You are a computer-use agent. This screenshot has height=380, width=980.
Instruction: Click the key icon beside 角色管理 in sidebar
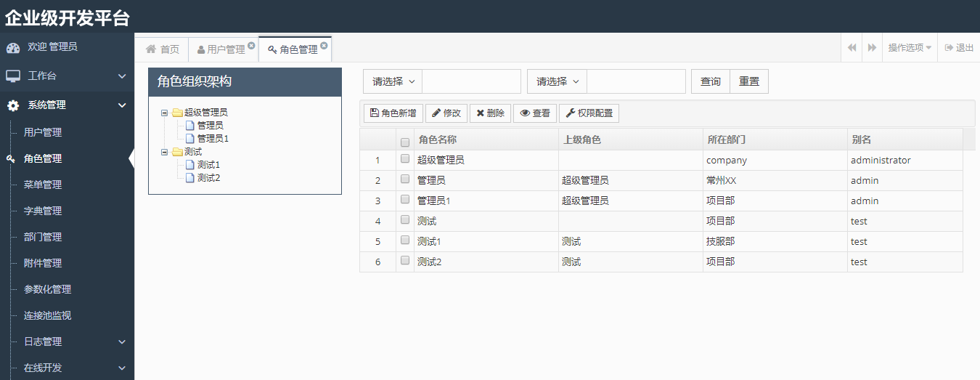click(11, 158)
